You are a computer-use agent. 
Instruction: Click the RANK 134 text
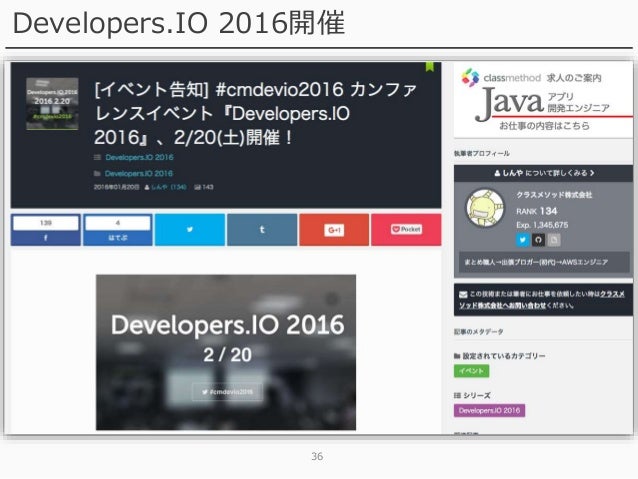click(x=536, y=211)
